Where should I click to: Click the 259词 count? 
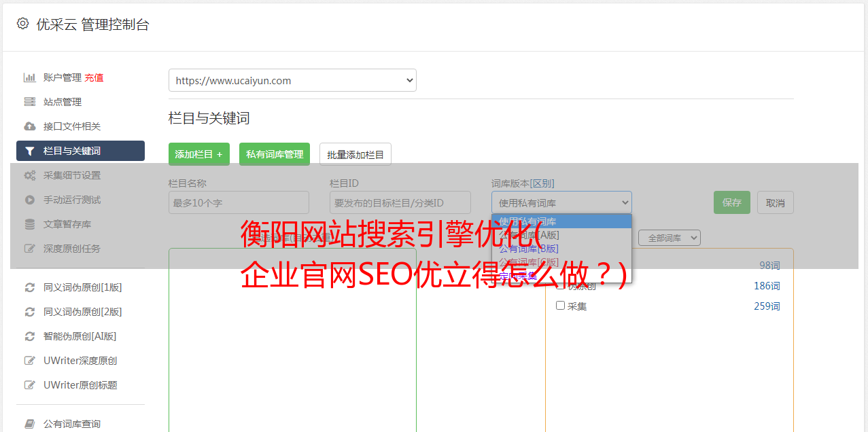(x=767, y=306)
